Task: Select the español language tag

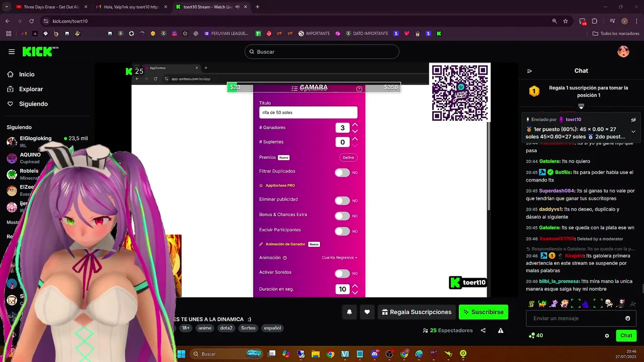Action: click(x=272, y=328)
